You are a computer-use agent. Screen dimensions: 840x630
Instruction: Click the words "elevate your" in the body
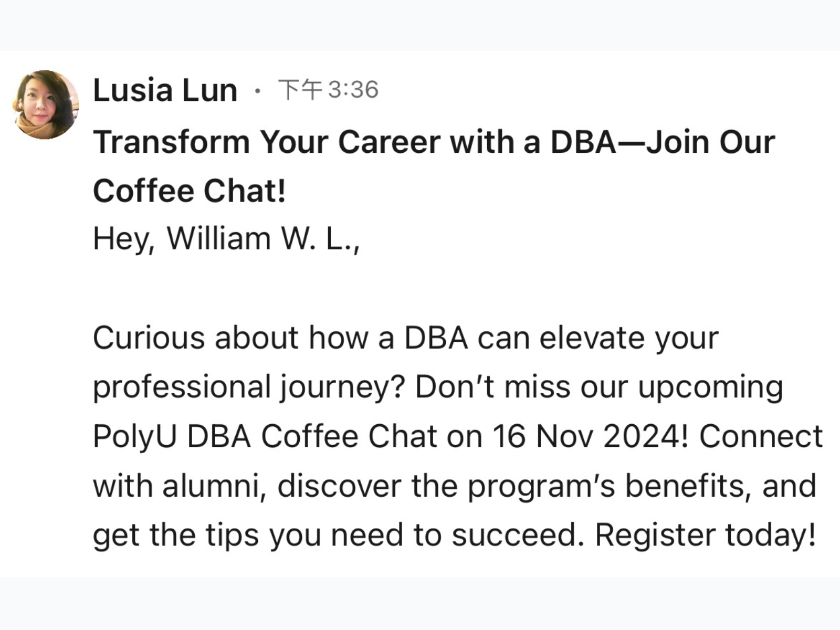[x=628, y=338]
